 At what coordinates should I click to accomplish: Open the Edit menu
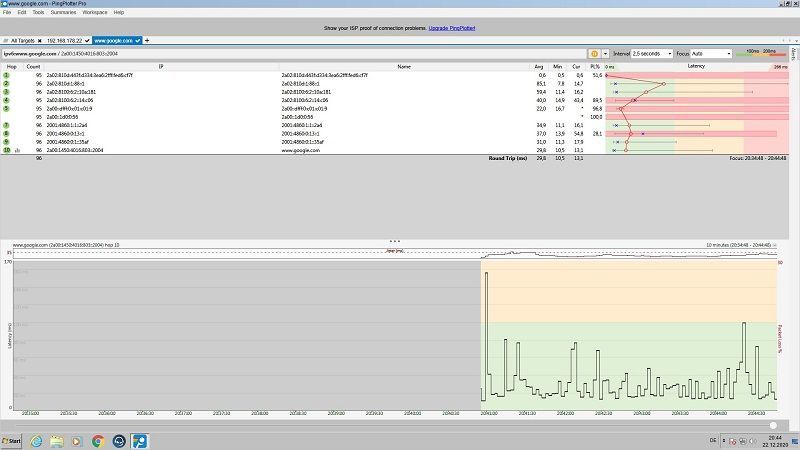(21, 12)
